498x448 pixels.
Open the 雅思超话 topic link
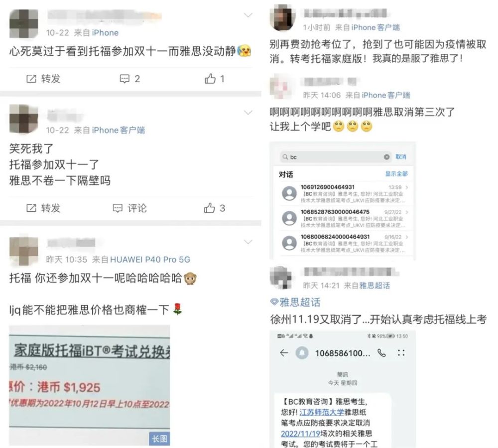point(295,302)
